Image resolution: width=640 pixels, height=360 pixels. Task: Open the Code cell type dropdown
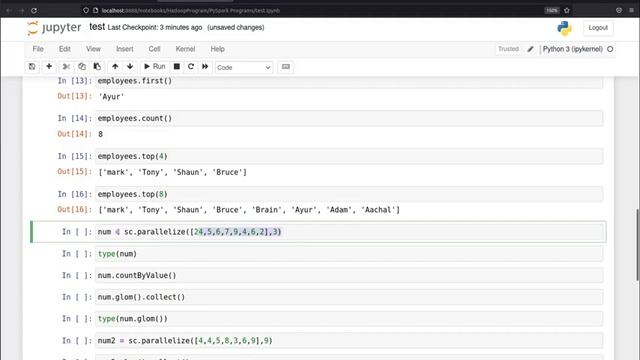[x=244, y=67]
